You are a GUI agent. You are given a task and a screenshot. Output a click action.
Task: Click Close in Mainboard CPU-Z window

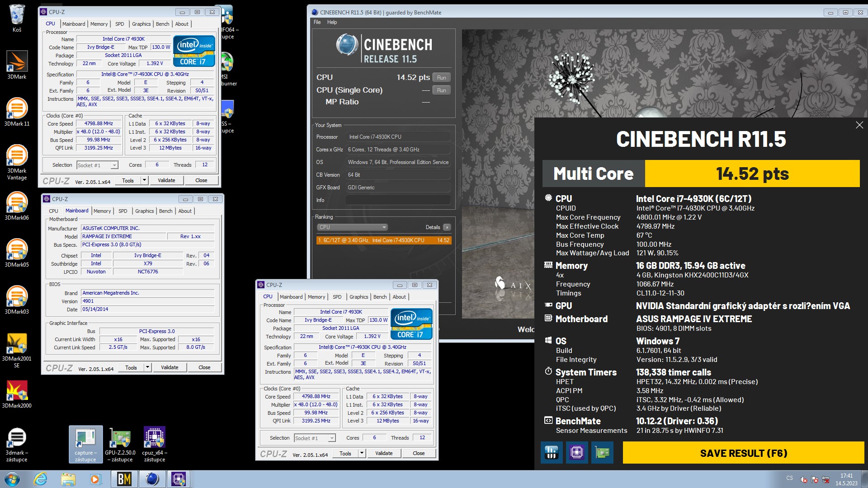pyautogui.click(x=204, y=367)
